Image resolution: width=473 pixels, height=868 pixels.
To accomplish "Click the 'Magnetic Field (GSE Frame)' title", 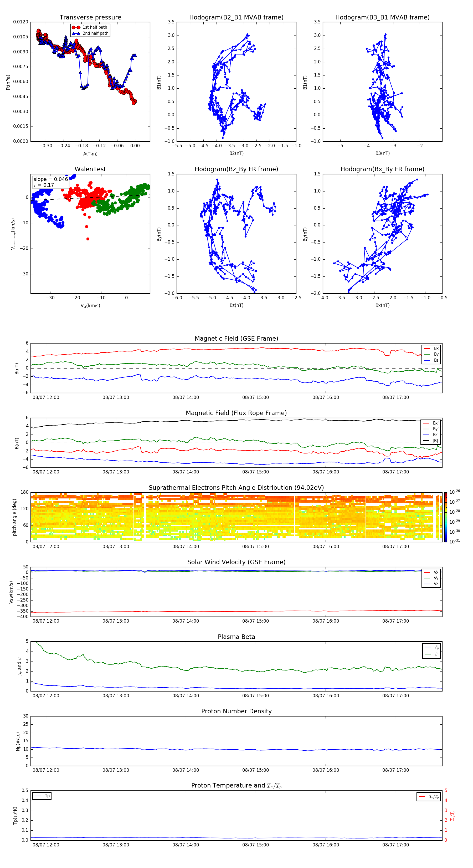I will coord(236,339).
